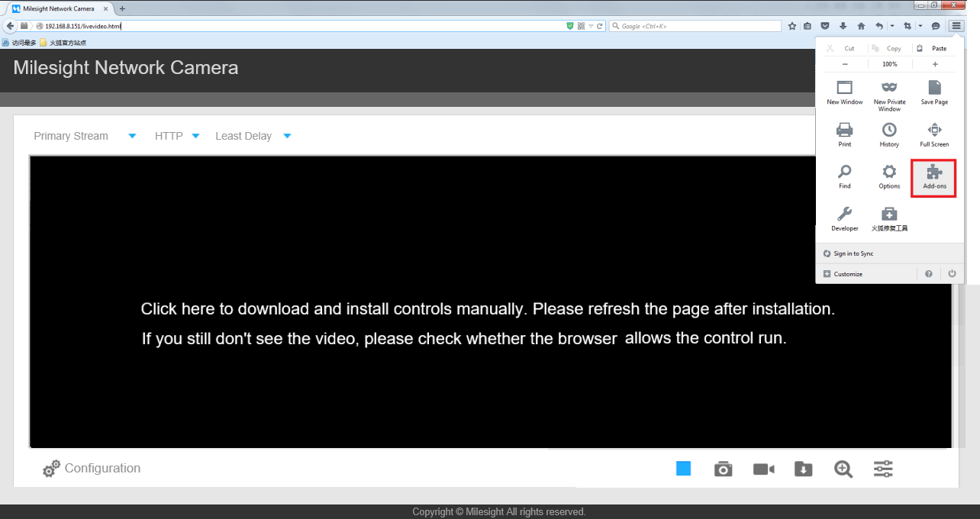Image resolution: width=980 pixels, height=519 pixels.
Task: Expand the dropdown beside undo arrow
Action: click(891, 26)
